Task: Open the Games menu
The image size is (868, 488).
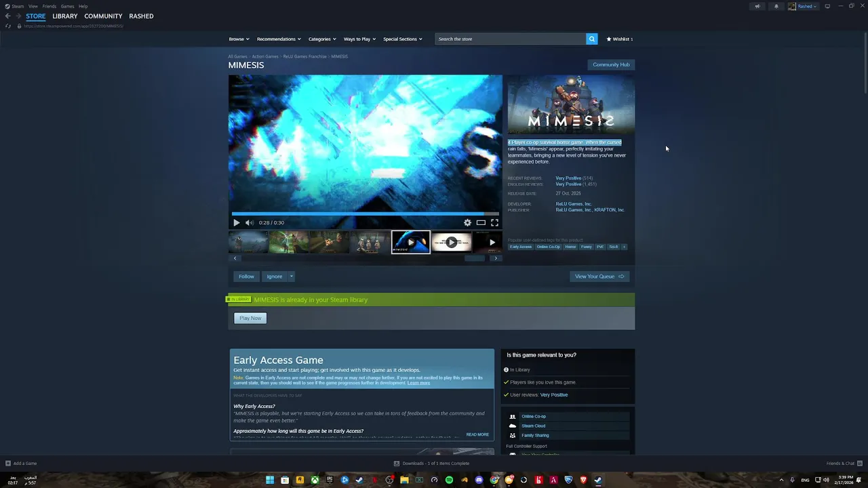Action: click(x=67, y=6)
